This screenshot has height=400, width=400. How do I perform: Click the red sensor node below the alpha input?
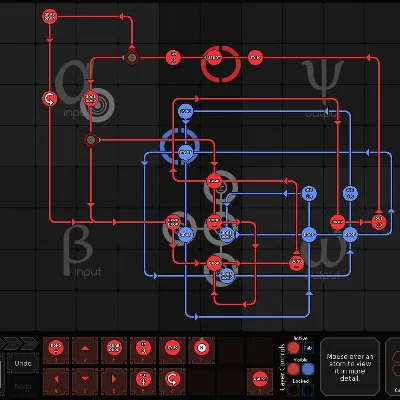click(x=91, y=140)
